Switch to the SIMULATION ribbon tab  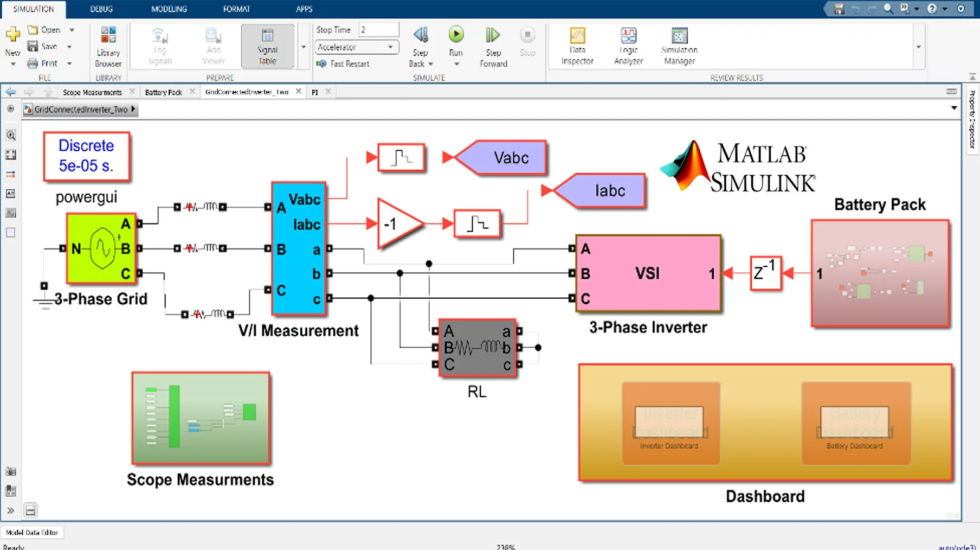34,9
